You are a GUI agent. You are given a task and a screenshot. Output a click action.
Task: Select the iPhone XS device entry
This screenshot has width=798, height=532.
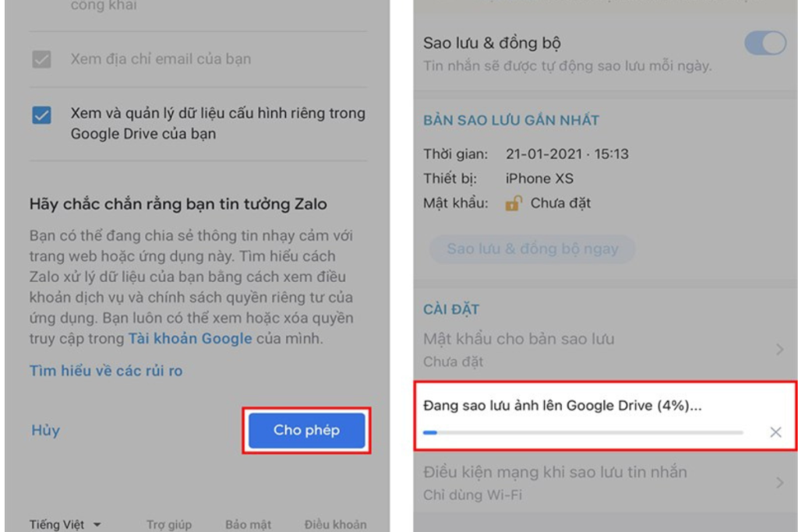(539, 178)
